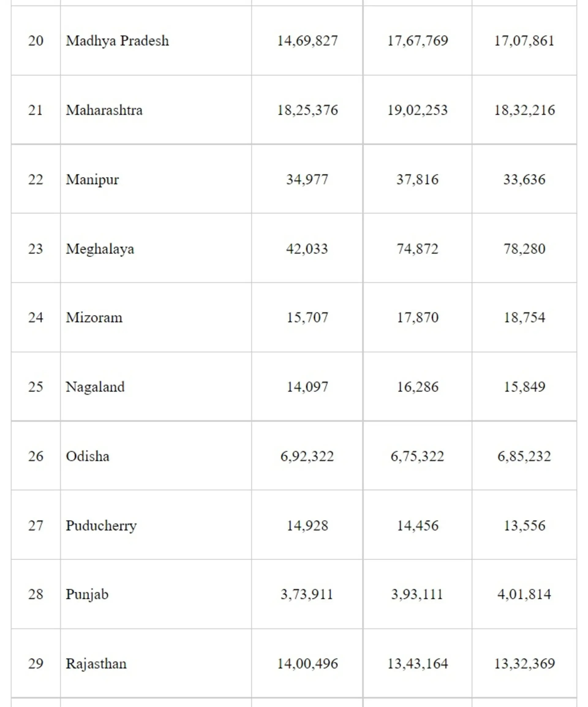
Task: Select the Rajasthan name cell
Action: click(96, 664)
